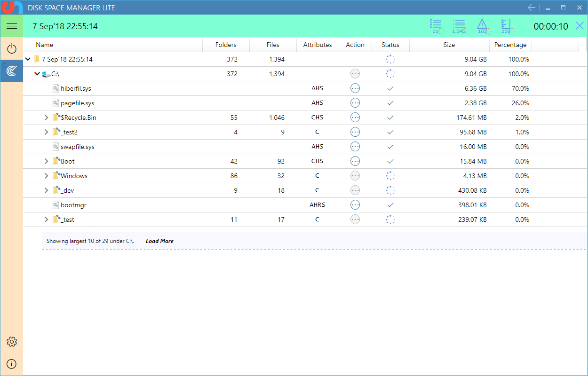This screenshot has width=588, height=376.
Task: Click 'Showing largest 10 of 29' text
Action: click(90, 241)
